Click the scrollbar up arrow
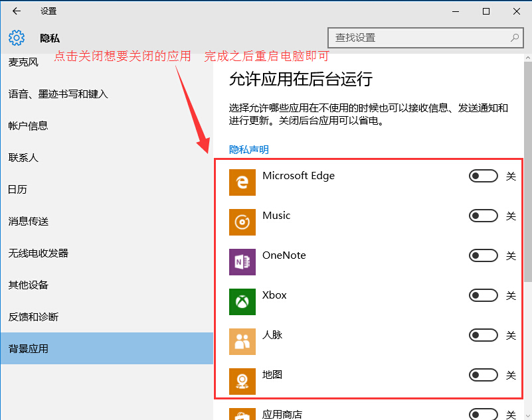Screen dimensions: 532x420 528,58
